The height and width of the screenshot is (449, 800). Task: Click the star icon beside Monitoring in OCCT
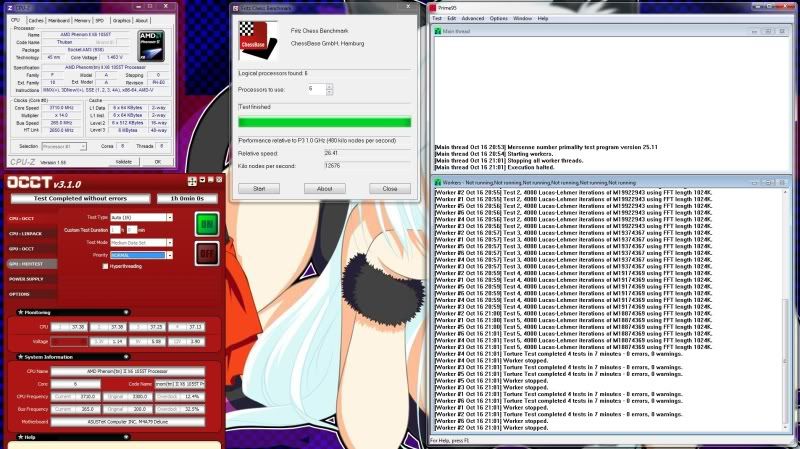pyautogui.click(x=20, y=312)
